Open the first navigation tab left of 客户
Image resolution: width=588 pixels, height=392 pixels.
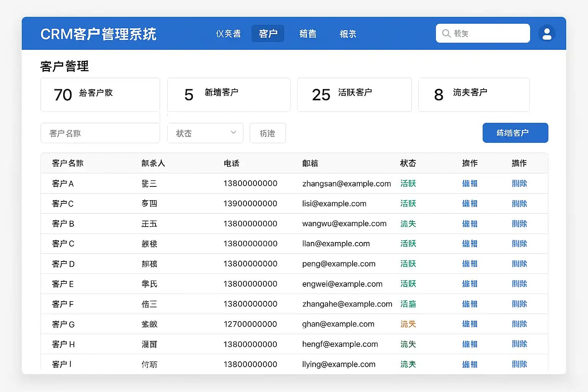click(228, 34)
